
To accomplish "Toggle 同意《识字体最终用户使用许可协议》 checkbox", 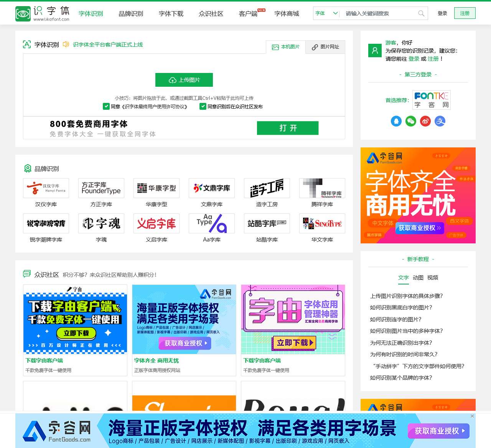I will click(106, 106).
